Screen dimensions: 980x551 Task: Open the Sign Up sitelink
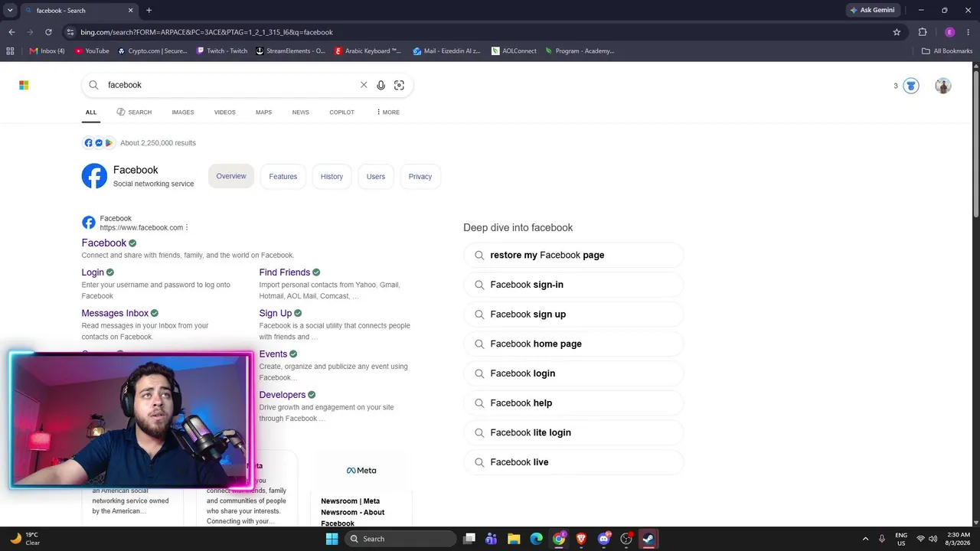point(276,313)
